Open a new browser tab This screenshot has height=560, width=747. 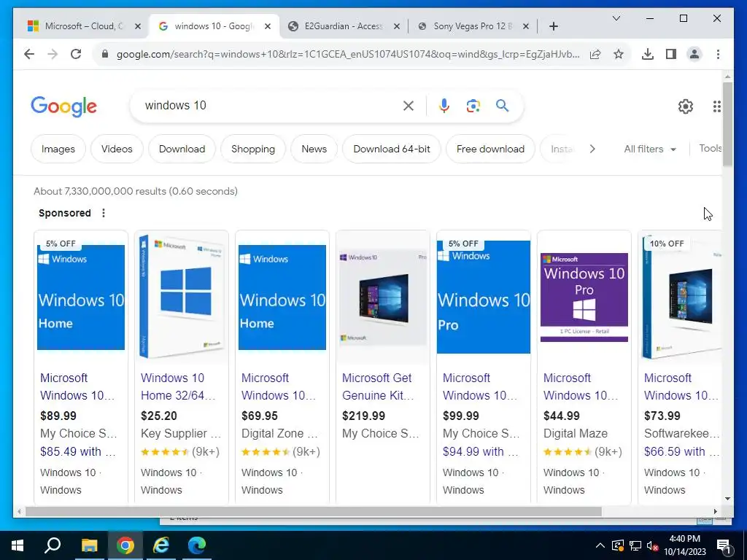click(554, 26)
